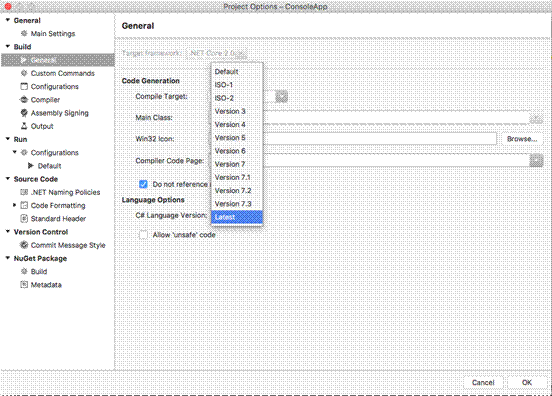Open the Compiler Code Page dropdown
Screen dimensions: 552x396
pos(536,161)
